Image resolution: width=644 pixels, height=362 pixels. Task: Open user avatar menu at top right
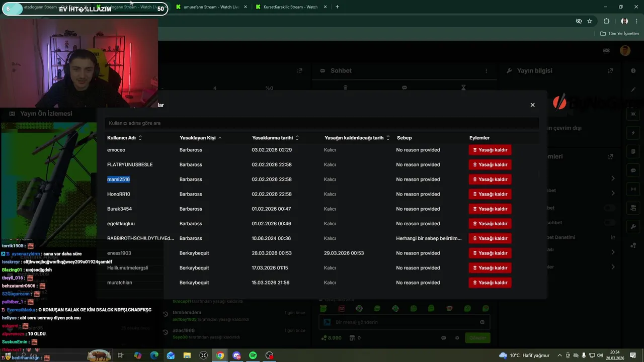coord(625,50)
